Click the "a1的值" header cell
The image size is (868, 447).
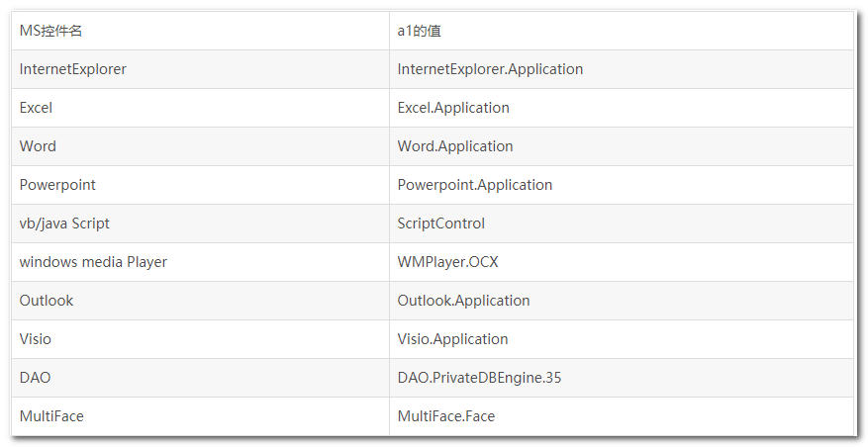(420, 31)
